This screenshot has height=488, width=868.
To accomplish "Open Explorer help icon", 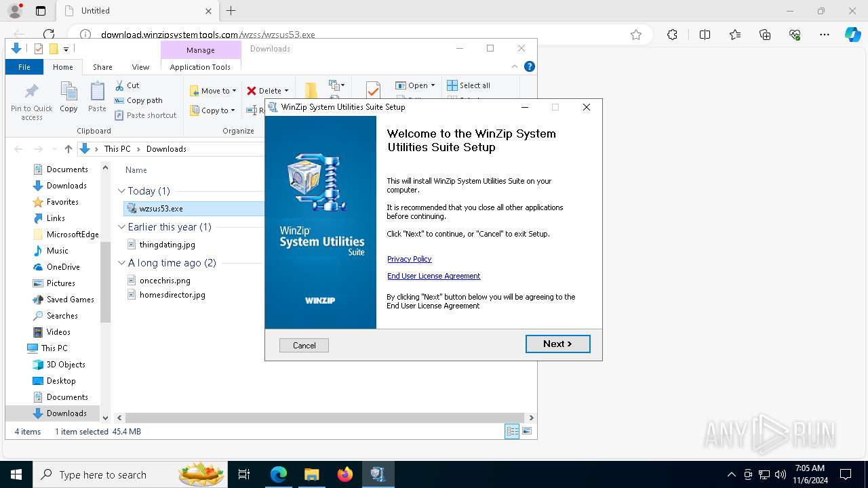I will click(x=530, y=66).
